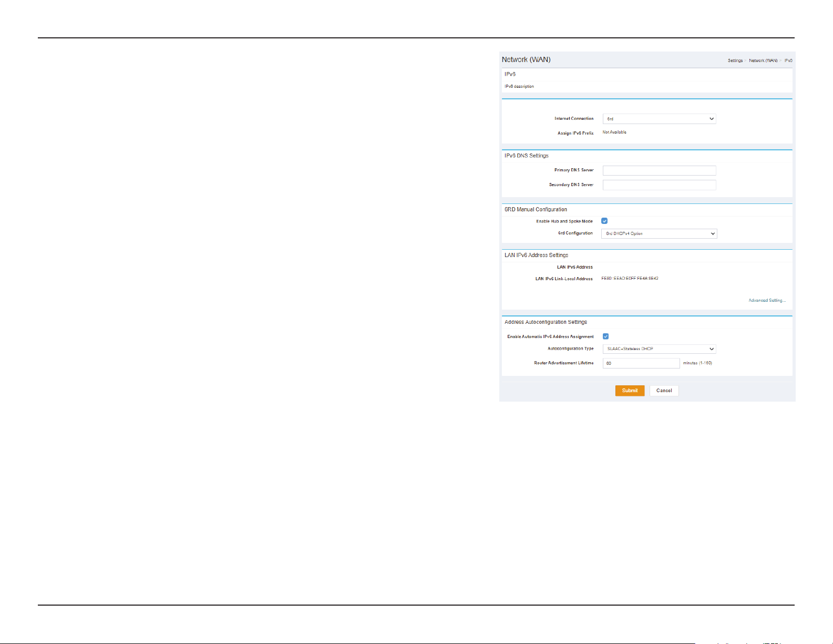The width and height of the screenshot is (833, 644).
Task: Disable Hub and Spoke Mode checkbox
Action: pyautogui.click(x=604, y=221)
